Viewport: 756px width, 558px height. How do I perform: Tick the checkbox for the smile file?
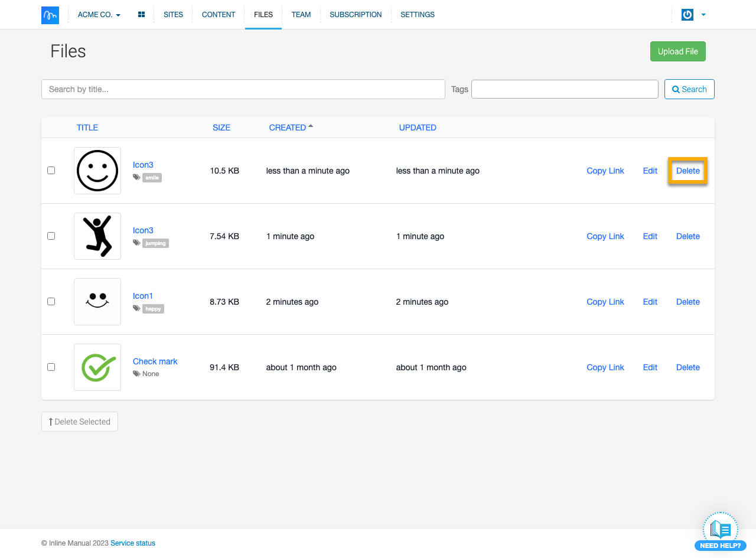[x=51, y=171]
